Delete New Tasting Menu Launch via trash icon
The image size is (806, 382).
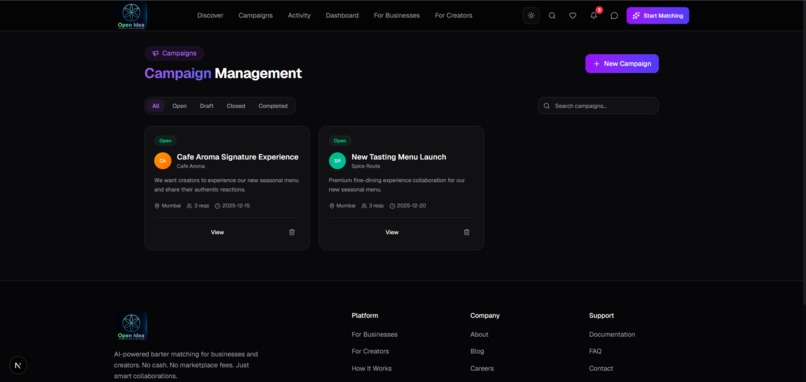tap(467, 232)
